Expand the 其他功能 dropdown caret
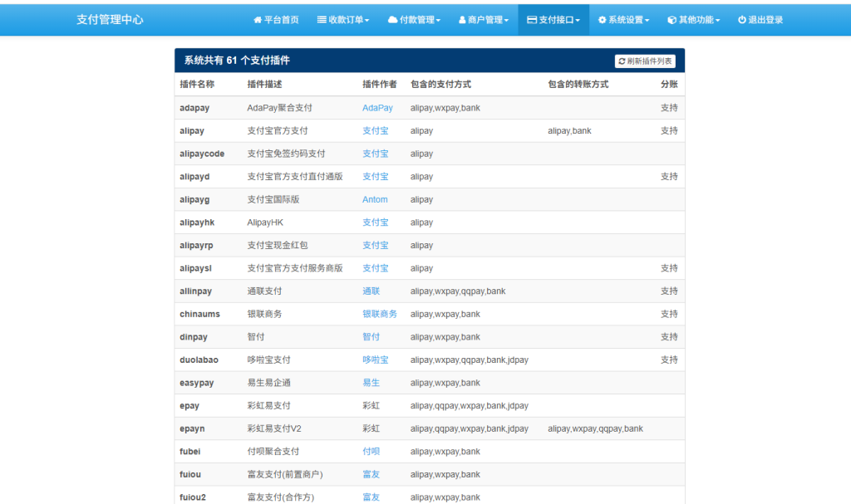The image size is (851, 504). [x=717, y=21]
